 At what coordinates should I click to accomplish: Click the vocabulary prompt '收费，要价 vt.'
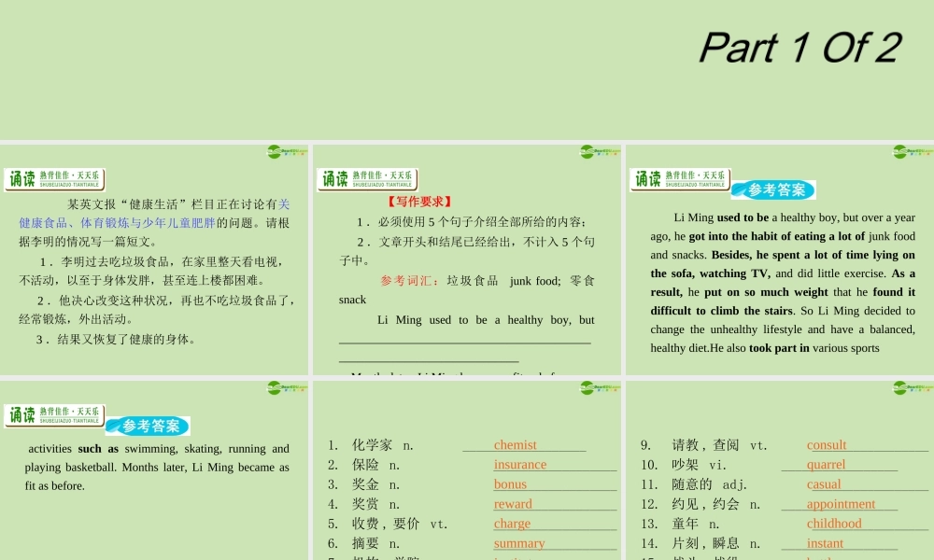(399, 524)
